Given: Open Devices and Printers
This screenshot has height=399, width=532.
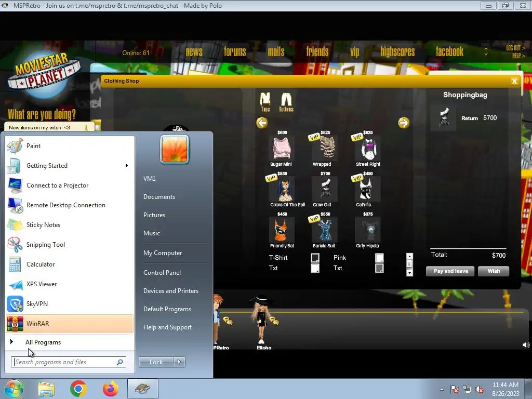Looking at the screenshot, I should point(171,291).
